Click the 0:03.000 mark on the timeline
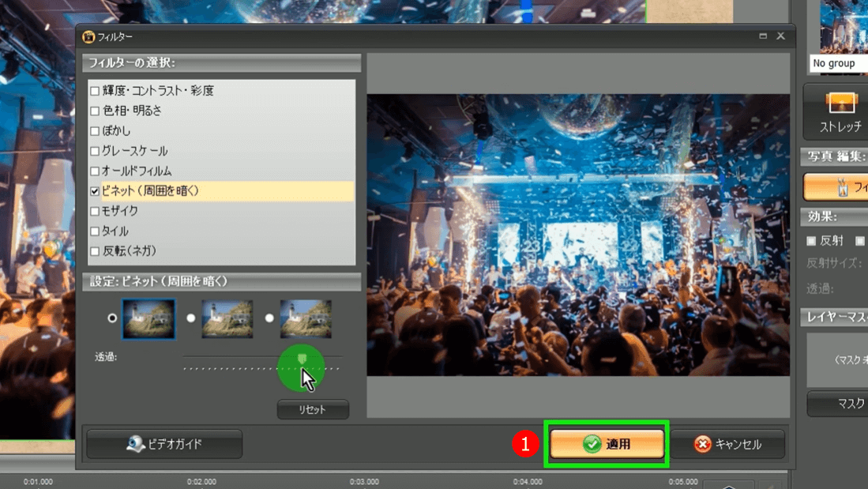868x489 pixels. tap(364, 481)
